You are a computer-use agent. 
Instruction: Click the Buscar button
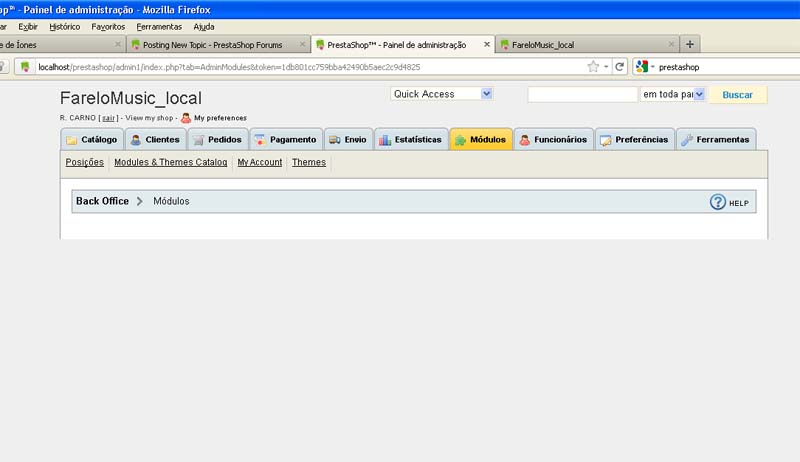click(x=738, y=94)
